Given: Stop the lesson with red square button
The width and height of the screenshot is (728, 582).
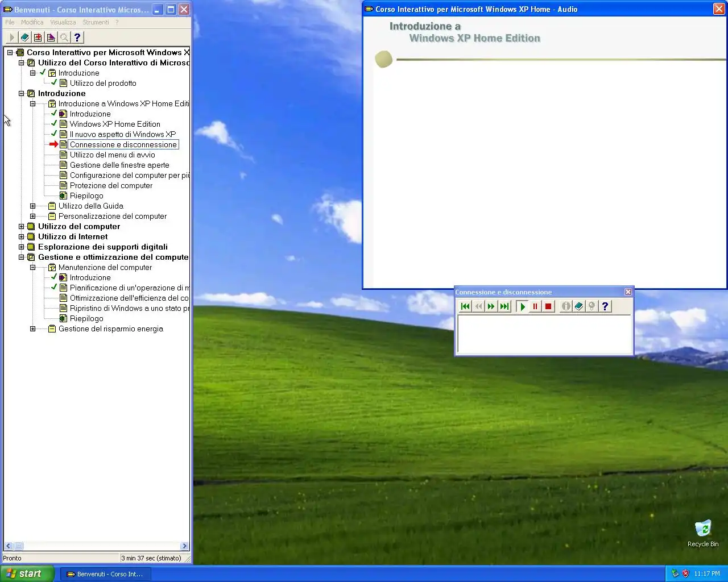Looking at the screenshot, I should (548, 306).
